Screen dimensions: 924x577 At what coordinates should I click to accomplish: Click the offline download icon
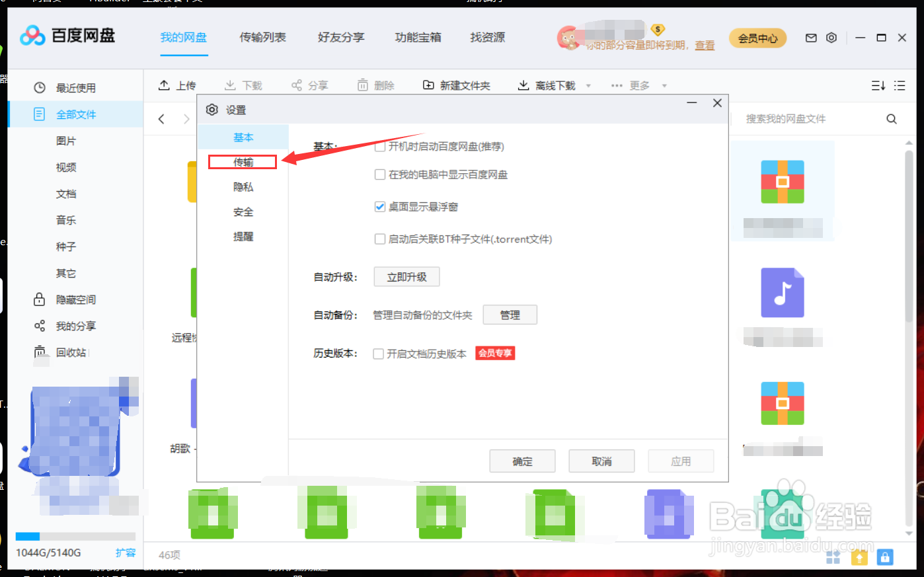(x=523, y=85)
